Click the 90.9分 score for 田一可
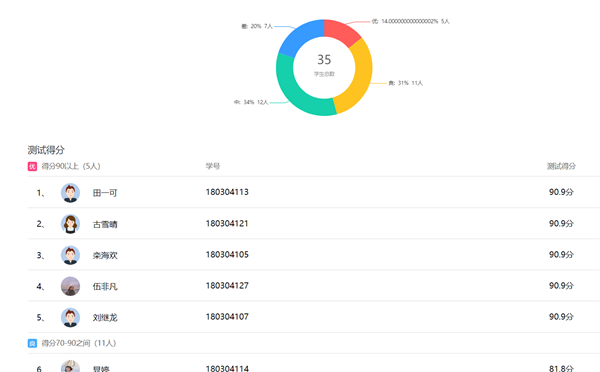 click(561, 192)
